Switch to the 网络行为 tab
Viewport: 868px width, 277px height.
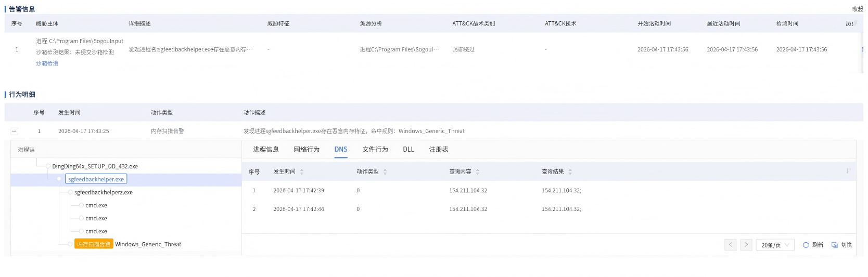pos(307,150)
